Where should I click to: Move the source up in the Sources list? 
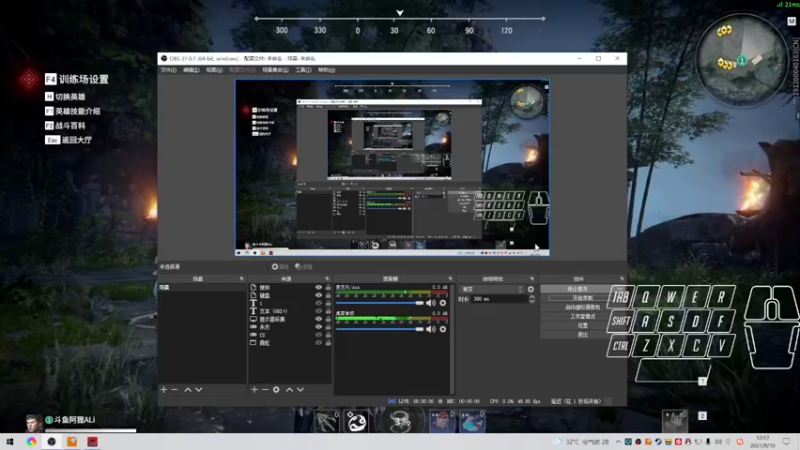tap(289, 389)
